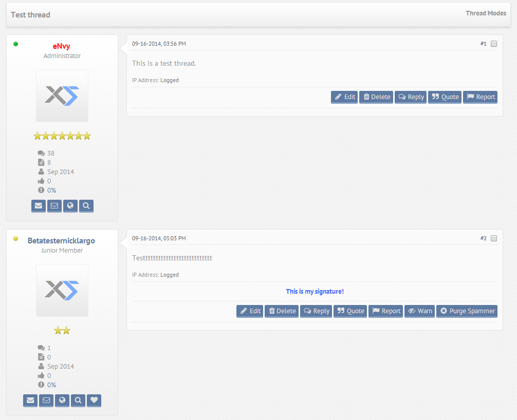Screen dimensions: 517x420
Task: Open permalink #1
Action: pyautogui.click(x=484, y=44)
